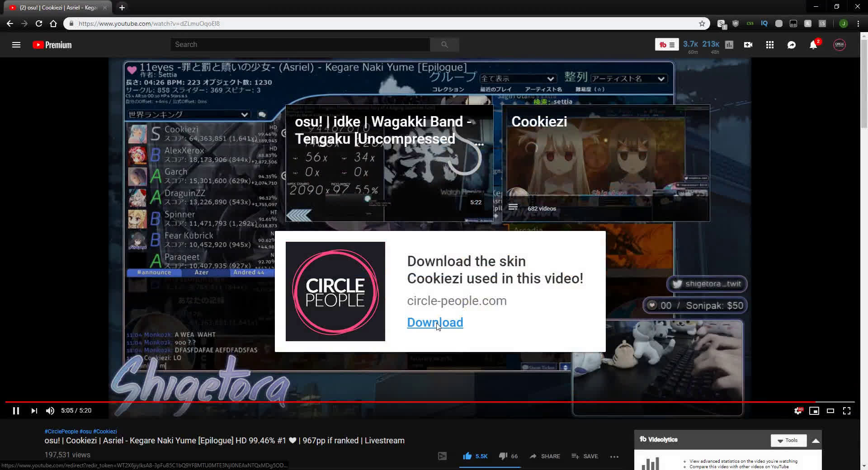Open the browser home page
Screen dimensions: 868x470
coord(53,23)
